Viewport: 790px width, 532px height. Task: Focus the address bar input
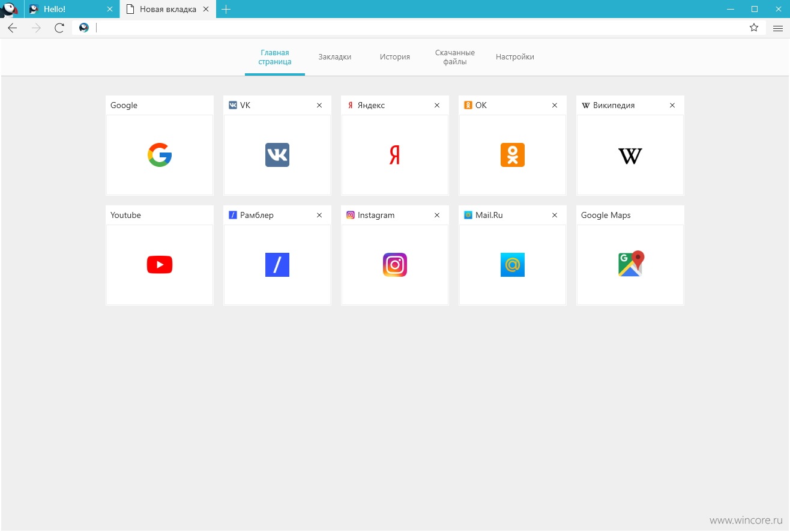point(419,28)
